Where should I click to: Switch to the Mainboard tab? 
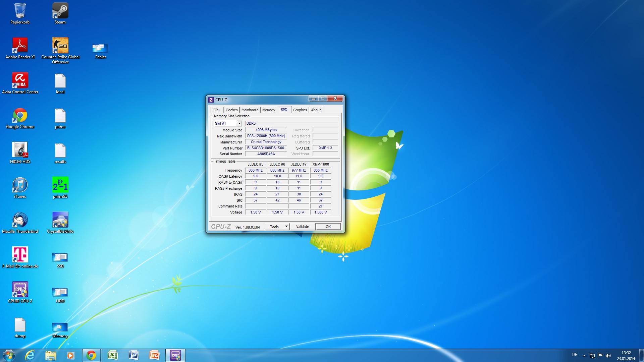coord(250,110)
